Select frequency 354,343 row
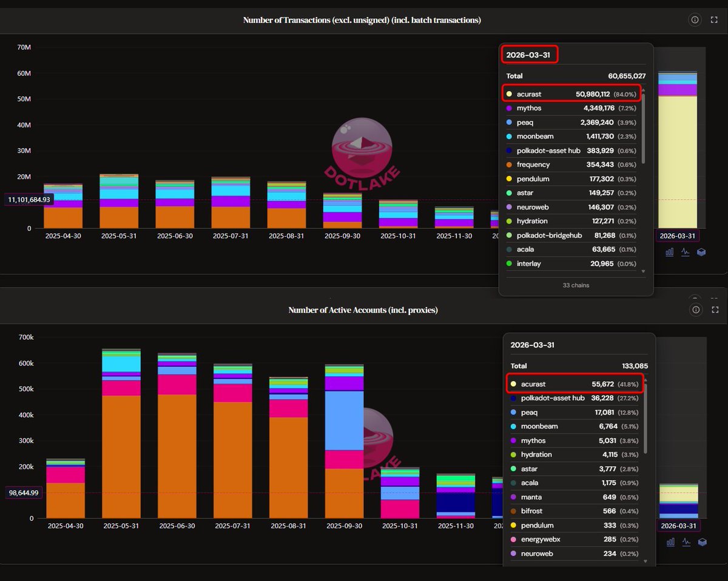The height and width of the screenshot is (581, 728). 571,165
